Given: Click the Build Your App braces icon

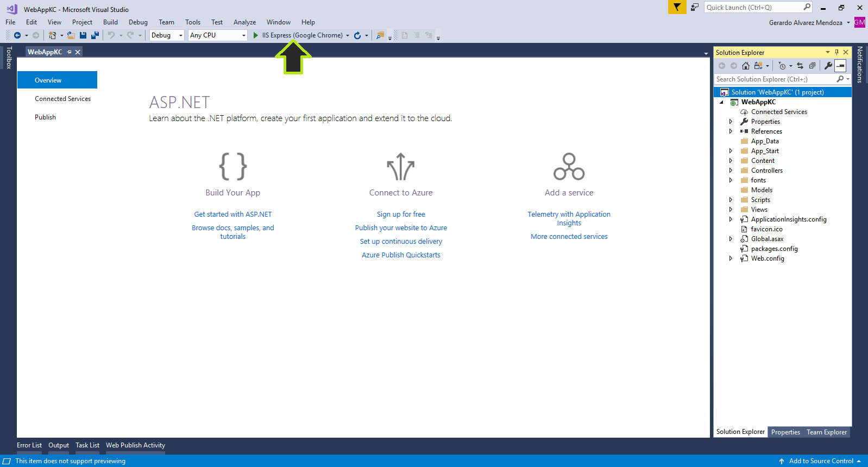Looking at the screenshot, I should [233, 166].
